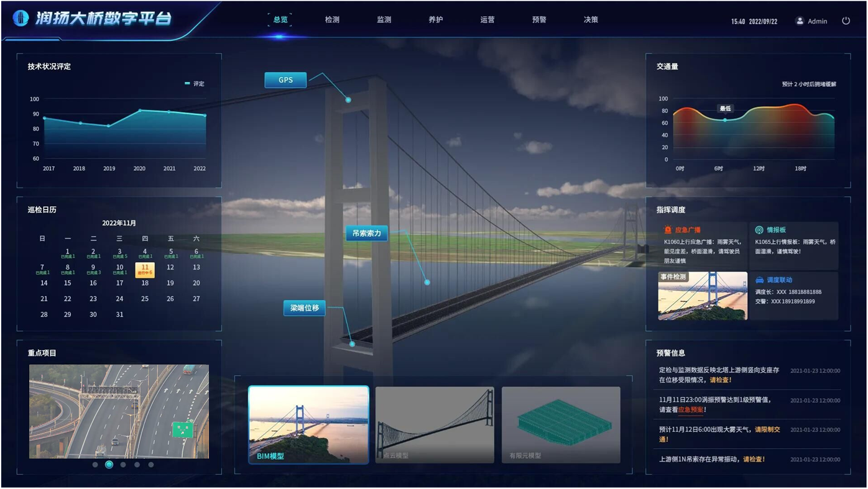Click the 请限制交通 warning link
Viewport: 868px width, 489px height.
tap(767, 429)
